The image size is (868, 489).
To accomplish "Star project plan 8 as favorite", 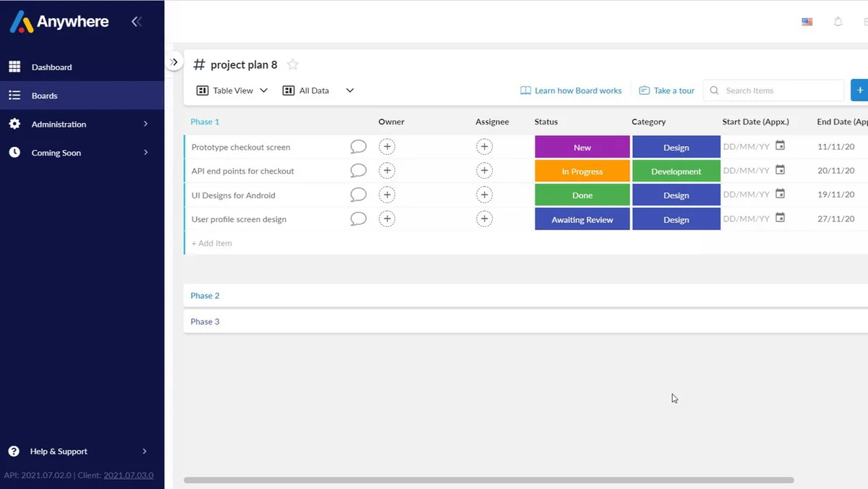I will click(293, 64).
